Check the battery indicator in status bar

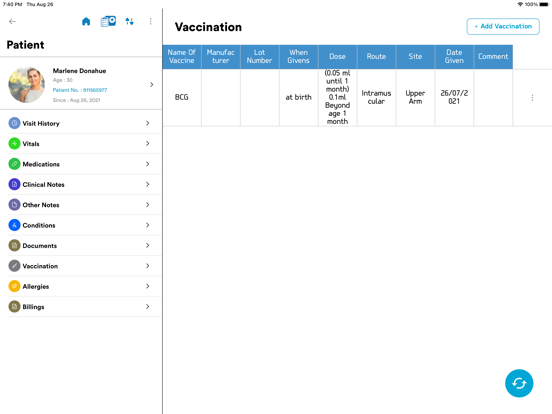point(544,4)
